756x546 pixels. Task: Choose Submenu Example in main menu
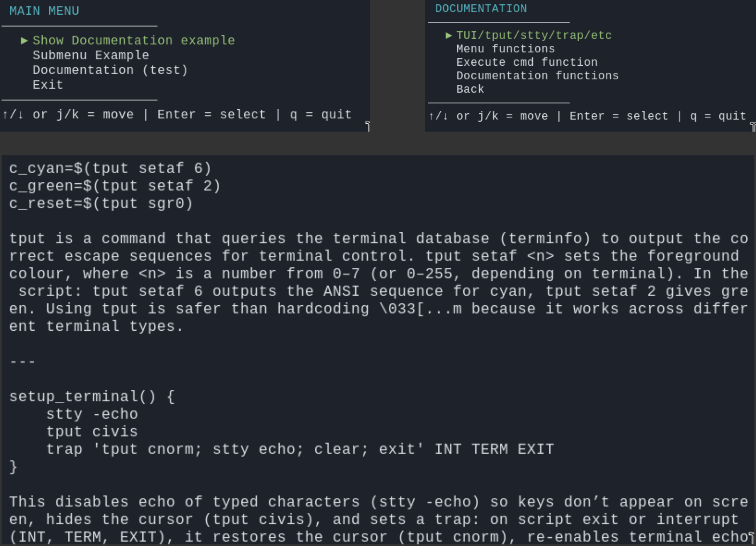[x=91, y=55]
